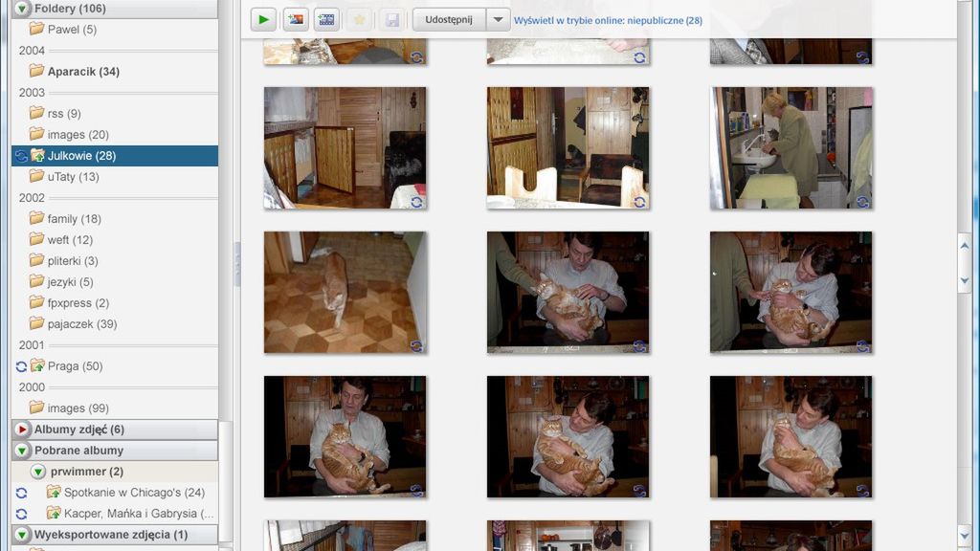The height and width of the screenshot is (551, 980).
Task: Click the folder icon beside Aparacik (34)
Action: tap(35, 72)
